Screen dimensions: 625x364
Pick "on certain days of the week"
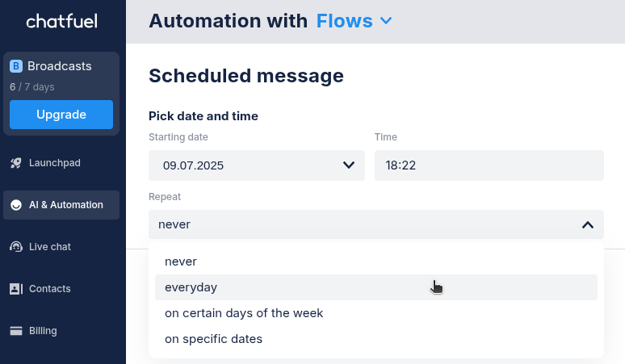[375, 313]
